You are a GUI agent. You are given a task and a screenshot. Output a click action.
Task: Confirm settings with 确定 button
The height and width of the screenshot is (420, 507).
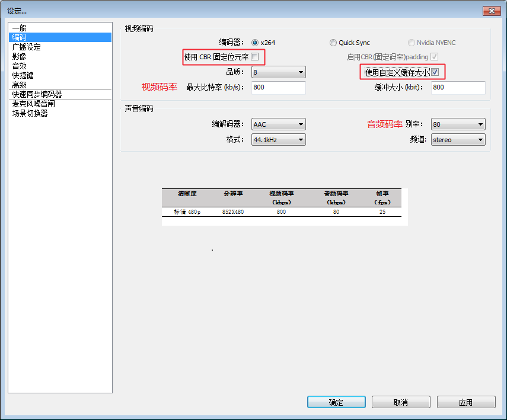coord(336,402)
